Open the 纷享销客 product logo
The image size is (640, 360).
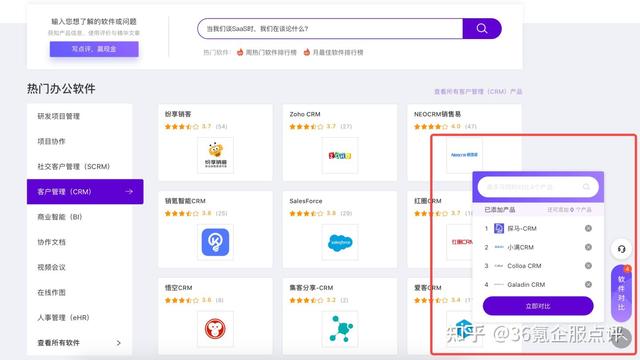click(216, 156)
